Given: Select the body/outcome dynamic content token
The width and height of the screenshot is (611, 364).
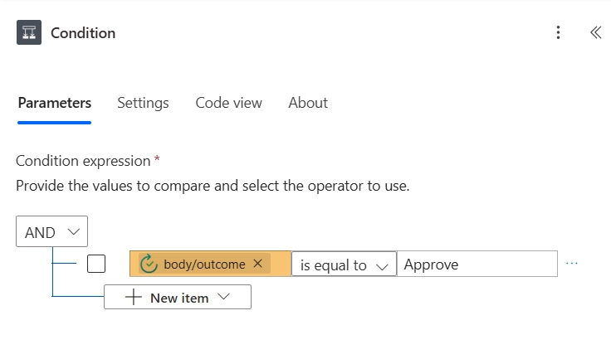Looking at the screenshot, I should [204, 264].
